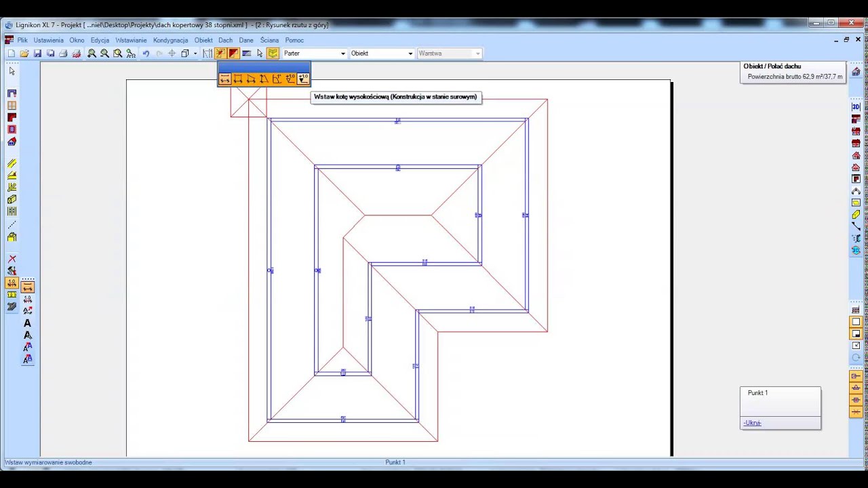The height and width of the screenshot is (488, 868).
Task: Click the printer icon in the top toolbar
Action: point(63,54)
